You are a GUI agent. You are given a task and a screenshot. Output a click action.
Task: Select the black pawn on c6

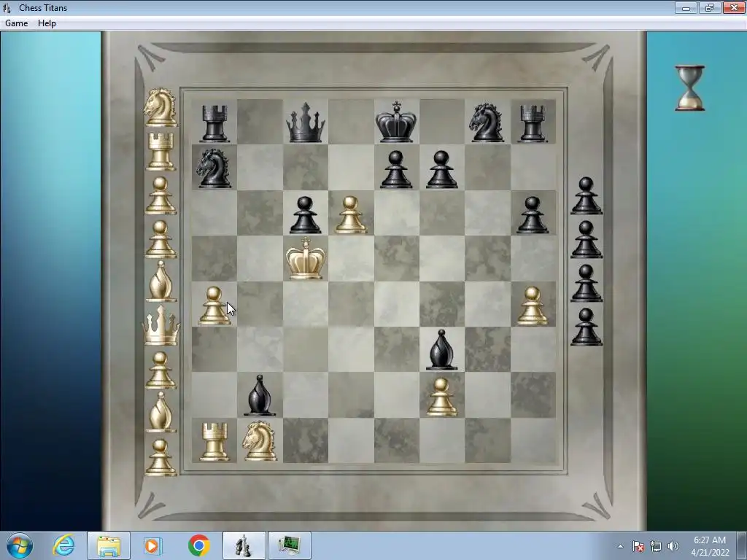click(x=306, y=215)
